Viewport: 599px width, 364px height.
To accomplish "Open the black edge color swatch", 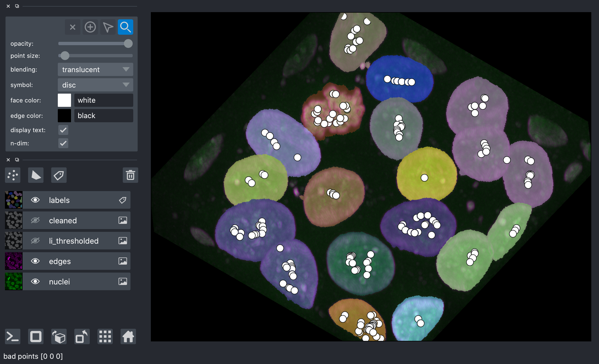I will 64,116.
